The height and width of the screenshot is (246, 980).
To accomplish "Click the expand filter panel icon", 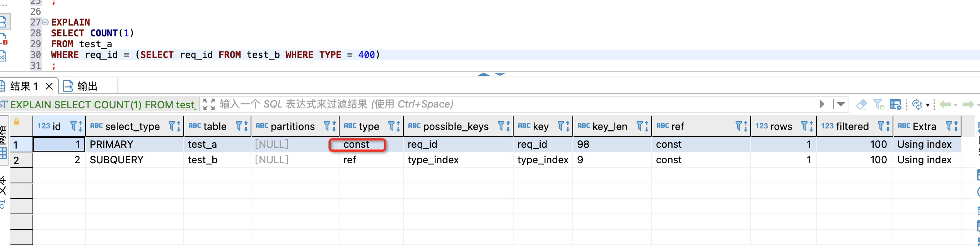I will (x=209, y=104).
